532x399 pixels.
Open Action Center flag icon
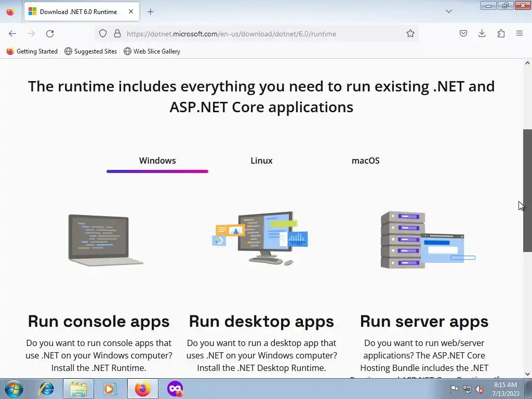454,389
